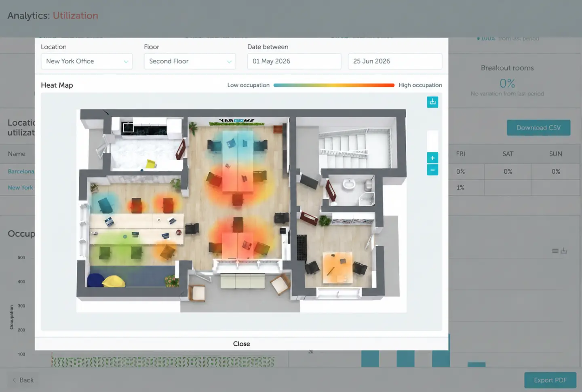Click the heat map floor plan image
Screen dimensions: 582x392
coord(241,211)
